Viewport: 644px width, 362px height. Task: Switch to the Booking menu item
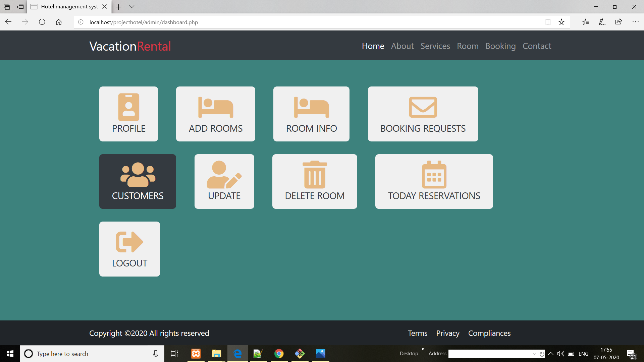(x=500, y=46)
